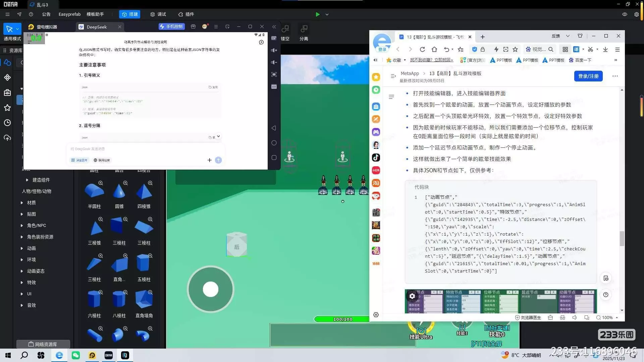This screenshot has height=362, width=644.
Task: Click the browser refresh icon
Action: (422, 50)
